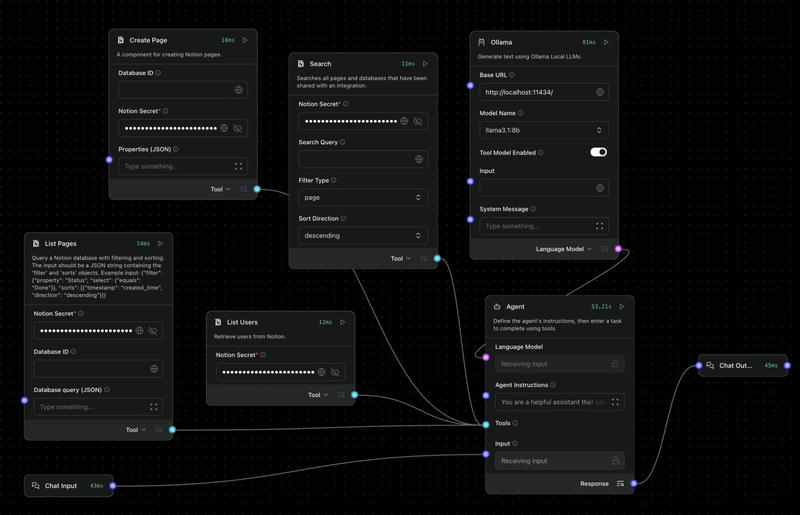Reveal the List Users Notion Secret with eye icon
The width and height of the screenshot is (800, 515).
(335, 372)
